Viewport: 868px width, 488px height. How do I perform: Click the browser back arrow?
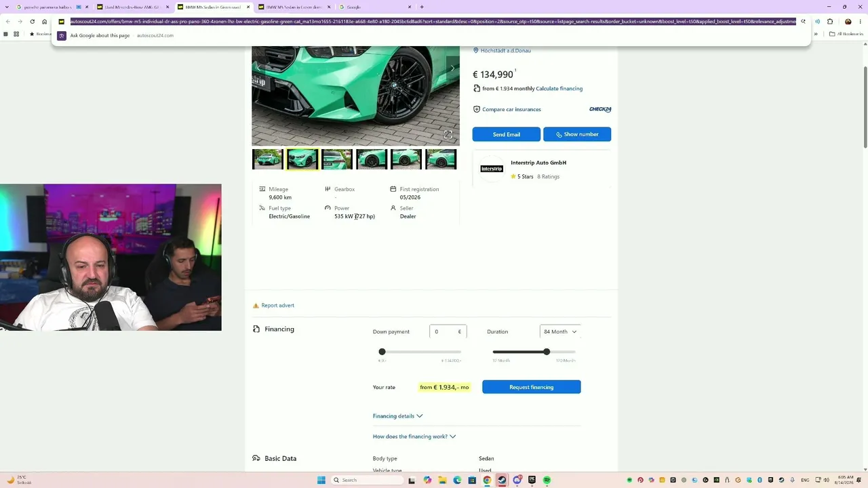[x=8, y=22]
